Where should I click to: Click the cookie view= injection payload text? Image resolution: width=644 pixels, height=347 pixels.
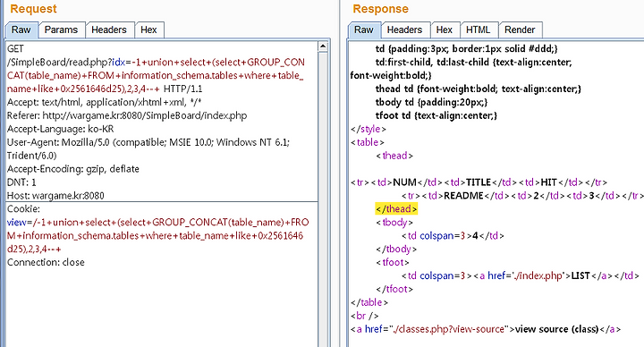(x=158, y=236)
